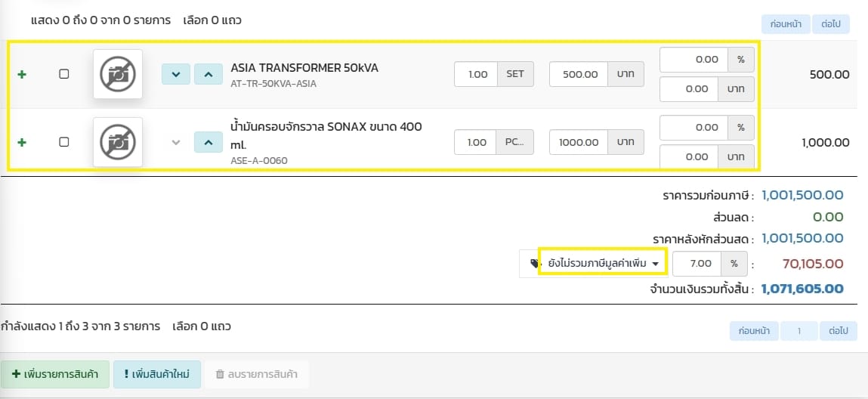Select page 1 in bottom pagination
This screenshot has width=868, height=399.
799,331
